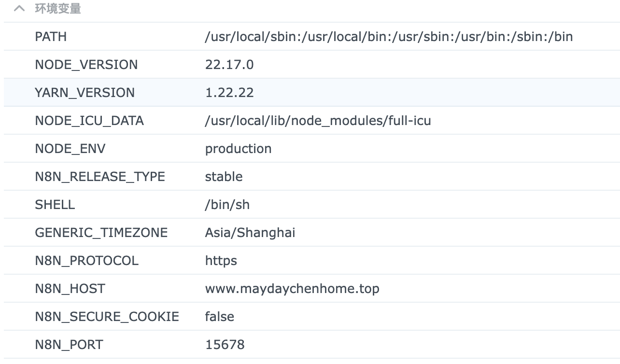Select the PATH variable name
This screenshot has width=620, height=364.
coord(51,37)
